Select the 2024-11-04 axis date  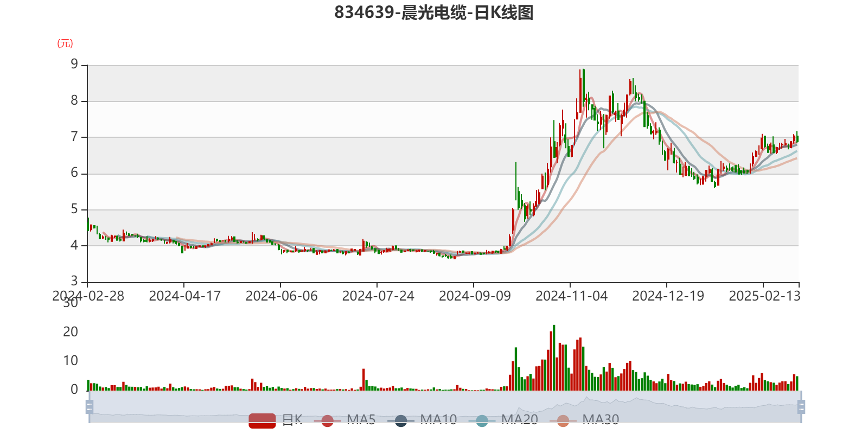571,296
